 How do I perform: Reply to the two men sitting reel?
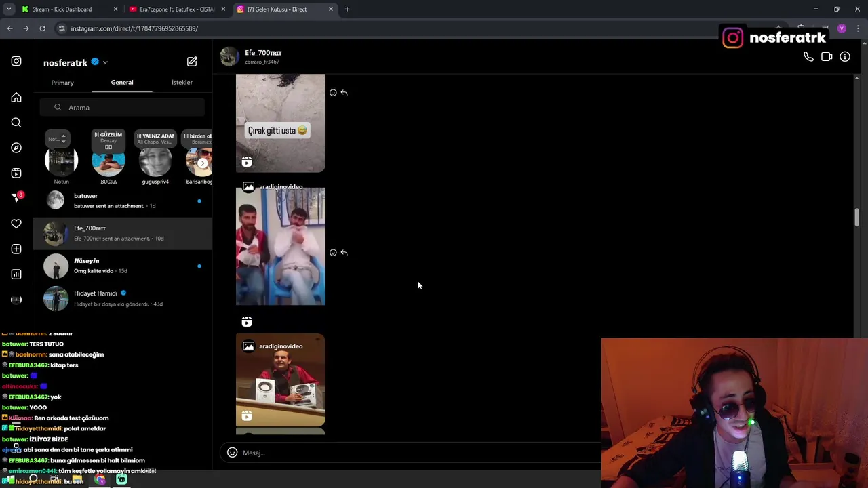tap(344, 253)
